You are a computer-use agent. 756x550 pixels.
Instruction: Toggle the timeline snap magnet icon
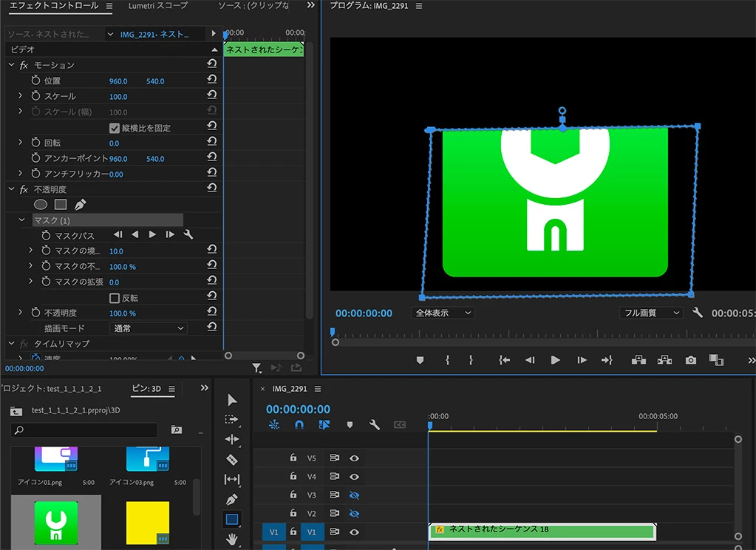299,425
